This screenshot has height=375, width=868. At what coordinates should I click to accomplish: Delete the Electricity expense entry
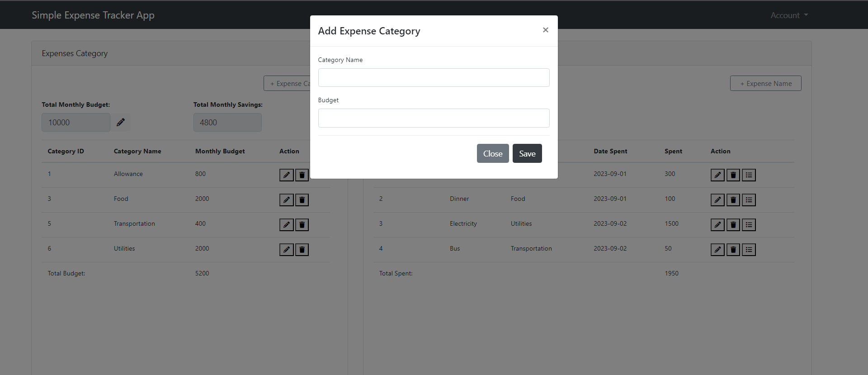pyautogui.click(x=733, y=225)
